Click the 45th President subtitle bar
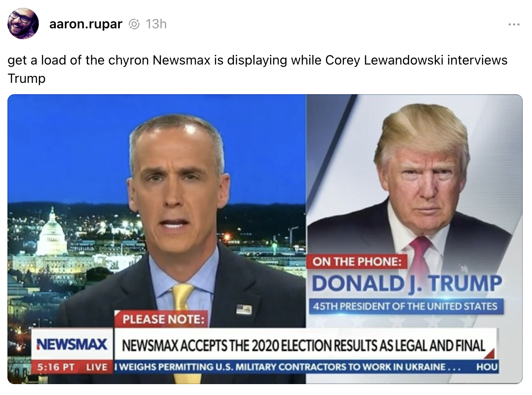Image resolution: width=532 pixels, height=395 pixels. (406, 306)
